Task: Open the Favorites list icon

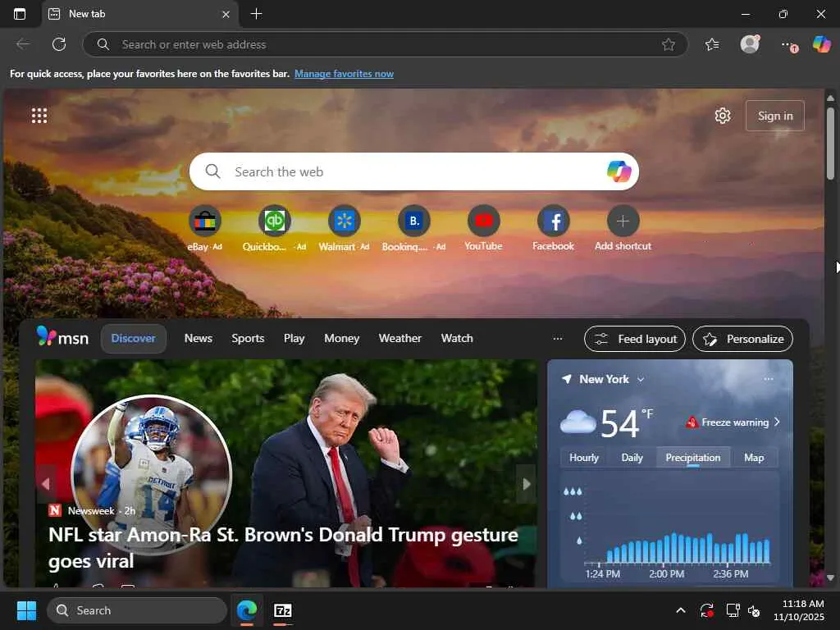Action: [712, 44]
